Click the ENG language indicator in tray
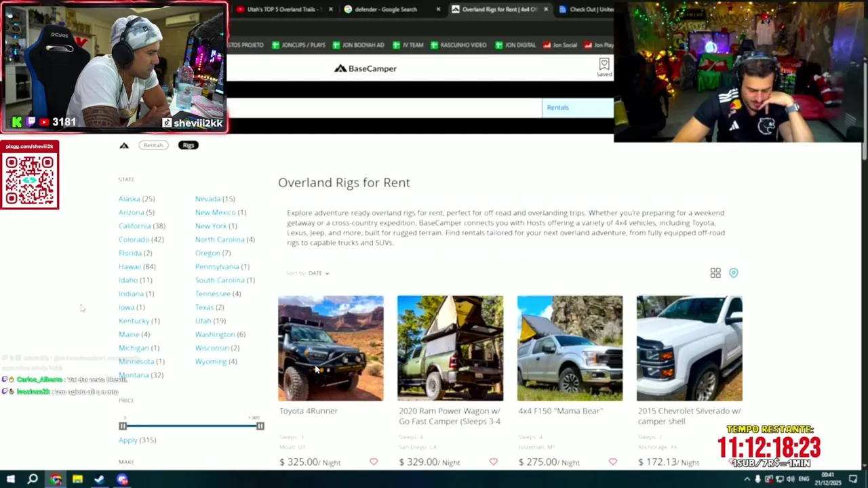The width and height of the screenshot is (868, 488). 803,479
